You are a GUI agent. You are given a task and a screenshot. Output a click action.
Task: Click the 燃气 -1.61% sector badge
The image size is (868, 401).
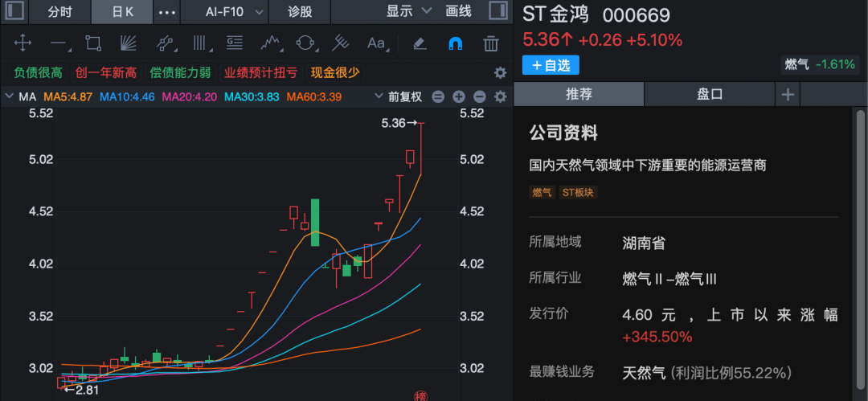point(819,64)
